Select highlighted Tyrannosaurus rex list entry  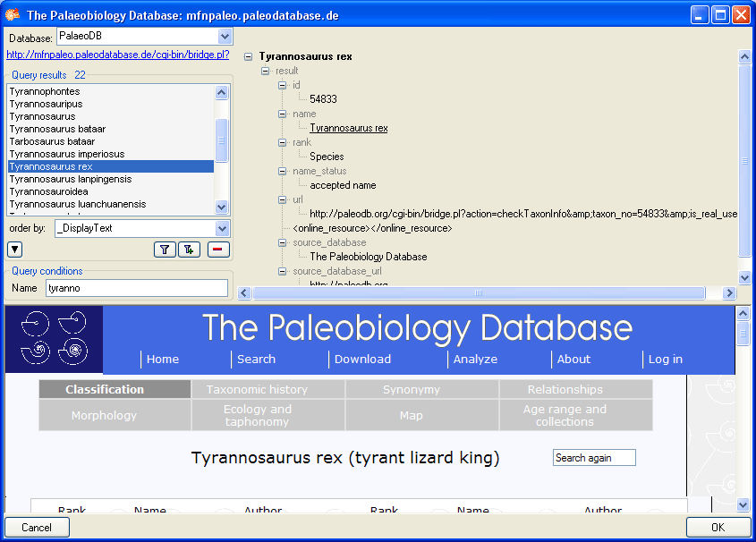click(111, 166)
